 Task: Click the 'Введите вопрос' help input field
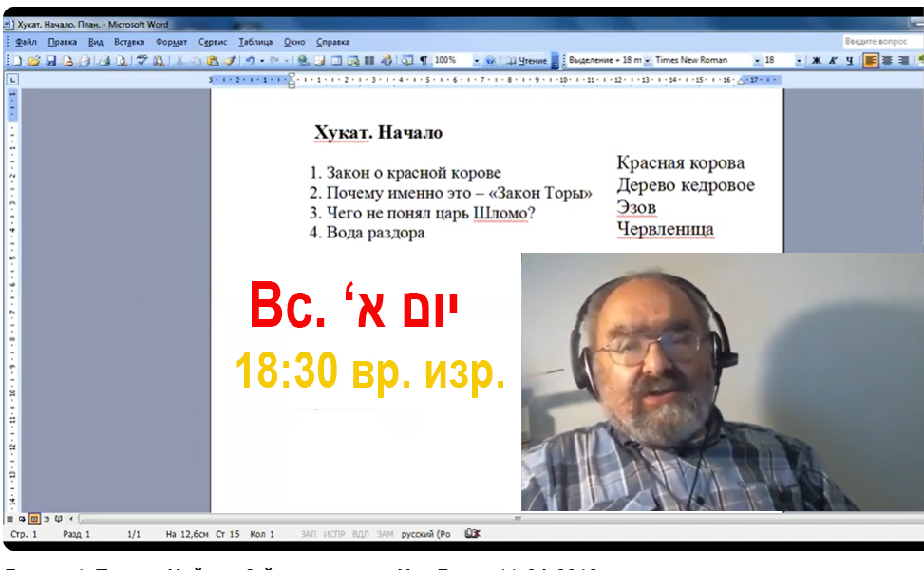pos(880,42)
